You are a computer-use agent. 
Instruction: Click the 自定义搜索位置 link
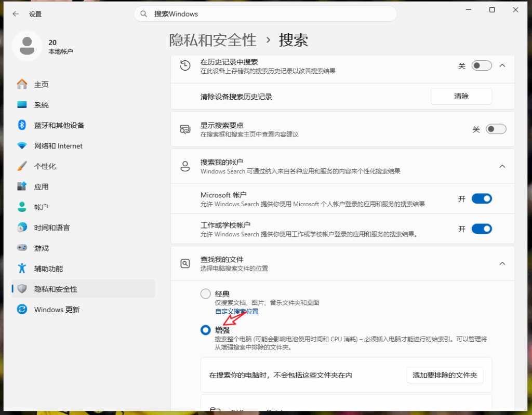pos(236,312)
